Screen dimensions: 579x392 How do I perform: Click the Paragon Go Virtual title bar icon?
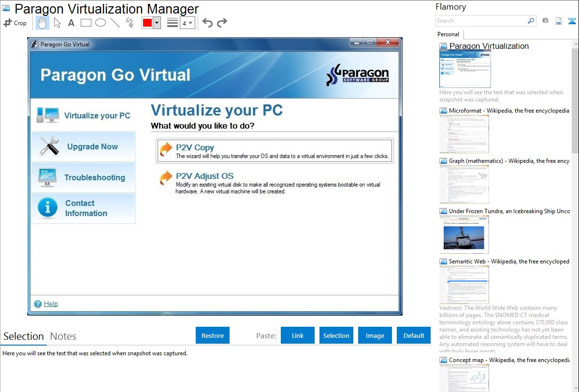[x=34, y=44]
